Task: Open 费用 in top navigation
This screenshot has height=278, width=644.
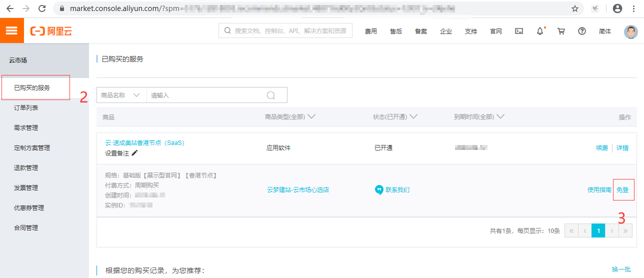Action: tap(371, 31)
